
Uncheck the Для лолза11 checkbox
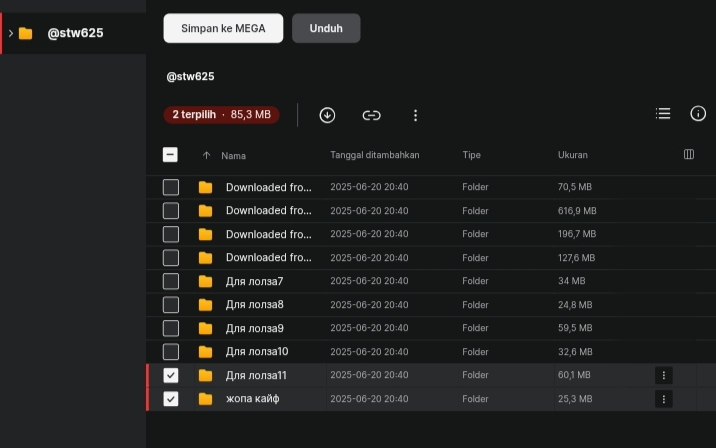[x=171, y=375]
